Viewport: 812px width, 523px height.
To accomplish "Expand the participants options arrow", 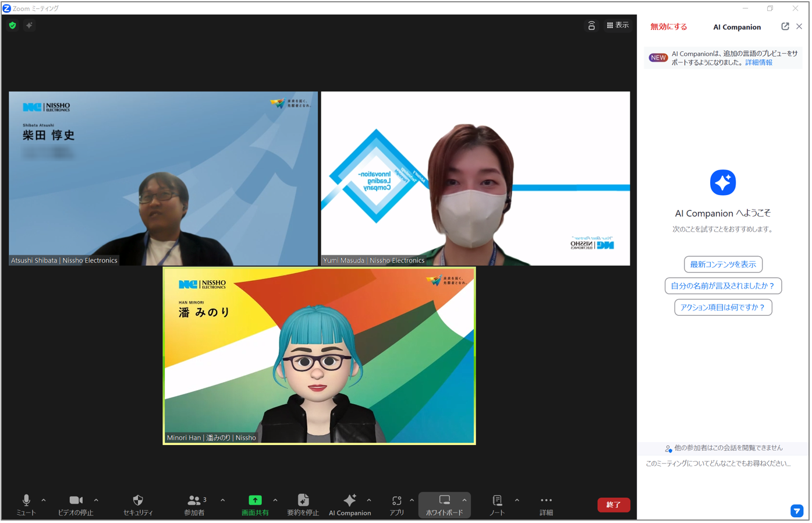I will [x=223, y=500].
